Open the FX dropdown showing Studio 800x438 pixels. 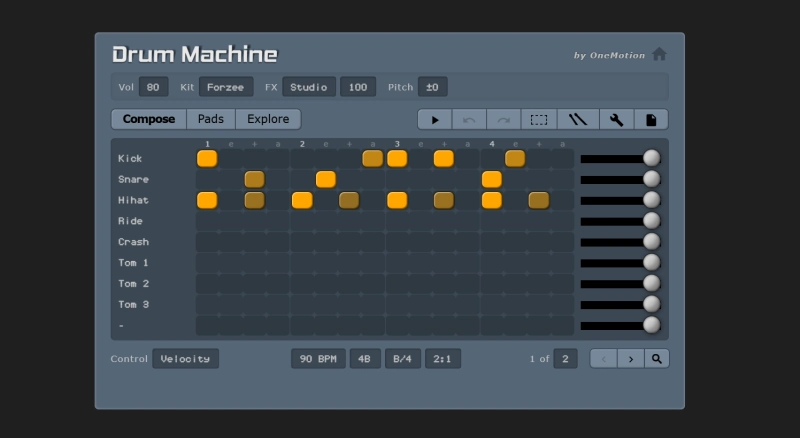click(309, 87)
